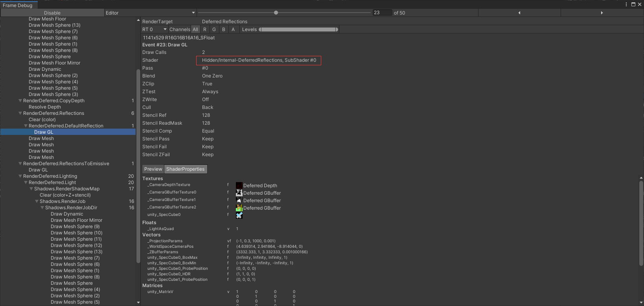Collapse the RenderDeferred.ReflectionsToEmissive group
The height and width of the screenshot is (306, 644).
pos(20,164)
